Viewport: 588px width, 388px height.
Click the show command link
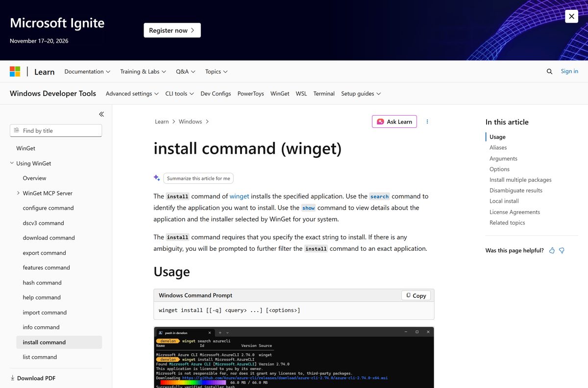(309, 208)
